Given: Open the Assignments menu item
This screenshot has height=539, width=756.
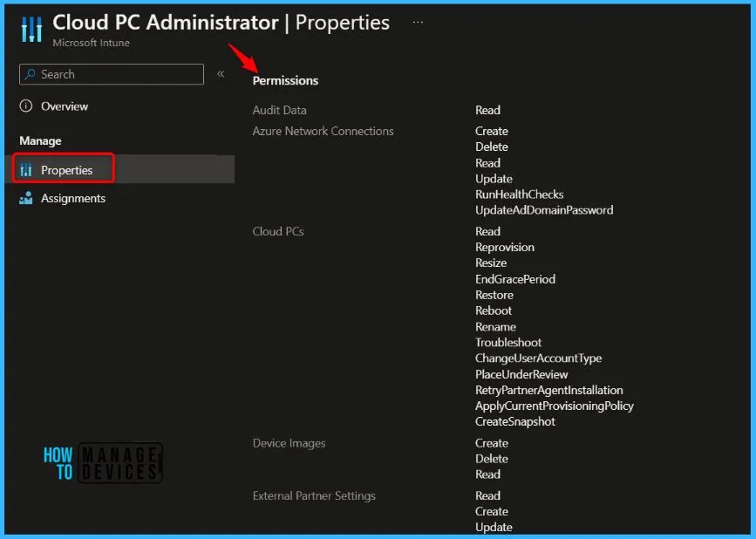Looking at the screenshot, I should pyautogui.click(x=72, y=198).
